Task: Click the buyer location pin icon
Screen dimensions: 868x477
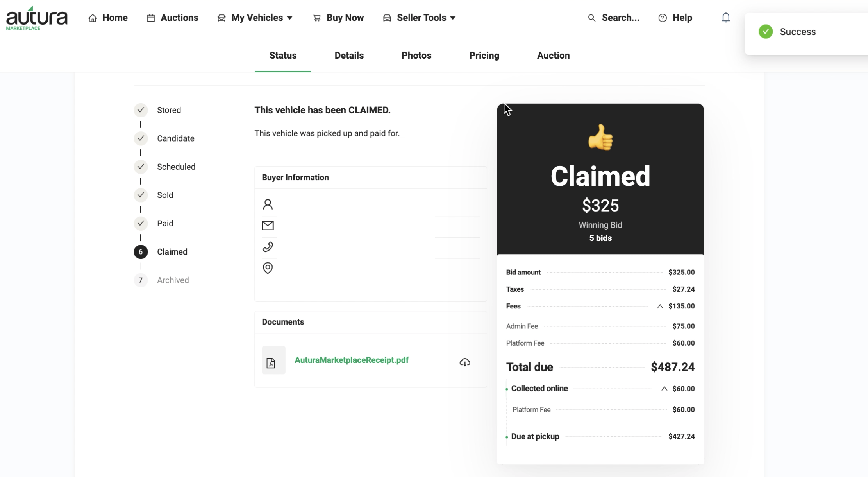Action: pyautogui.click(x=268, y=268)
